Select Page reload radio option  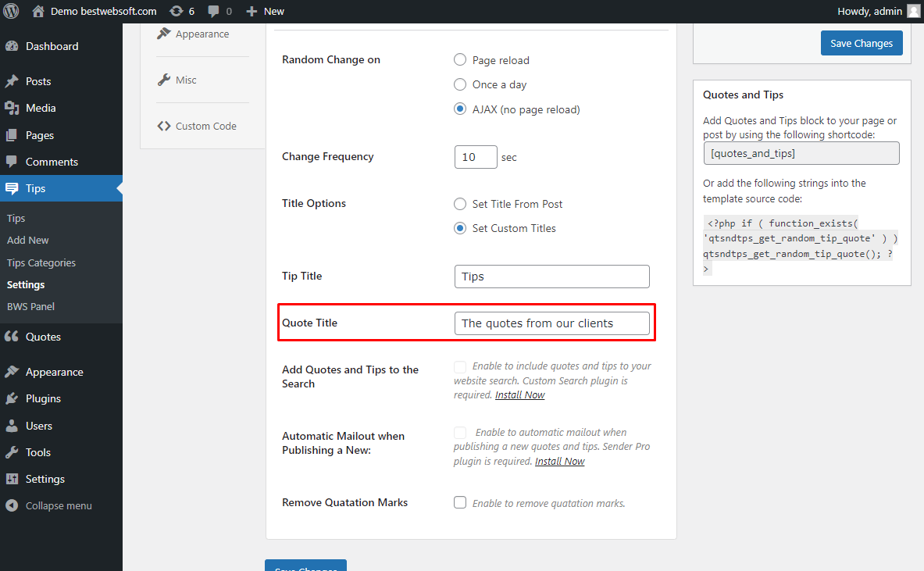(459, 59)
